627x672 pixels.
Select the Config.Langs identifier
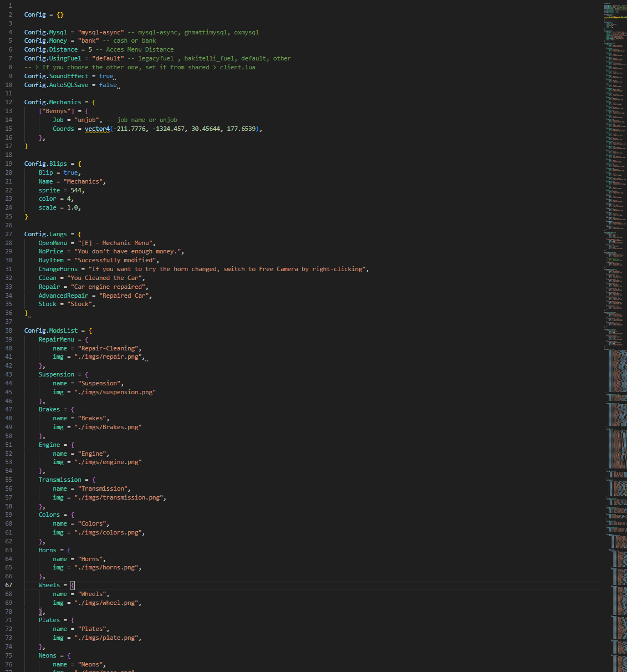click(x=46, y=233)
